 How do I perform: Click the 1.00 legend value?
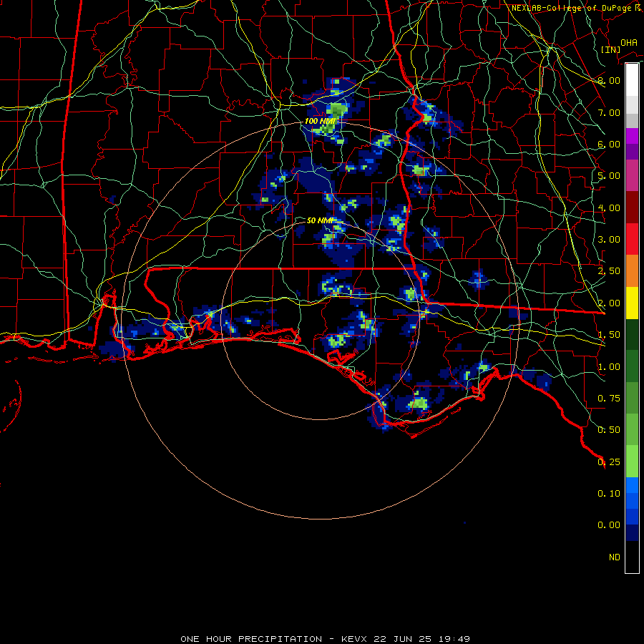pos(609,367)
